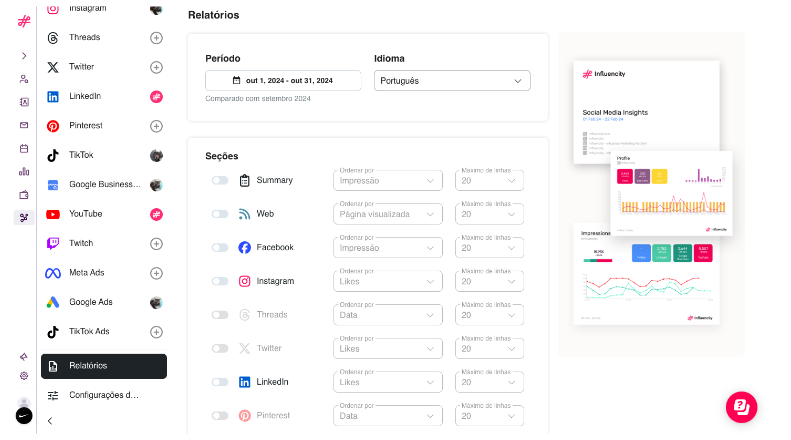Select Relatórios in the sidebar menu
Viewport: 791px width, 440px height.
click(104, 366)
